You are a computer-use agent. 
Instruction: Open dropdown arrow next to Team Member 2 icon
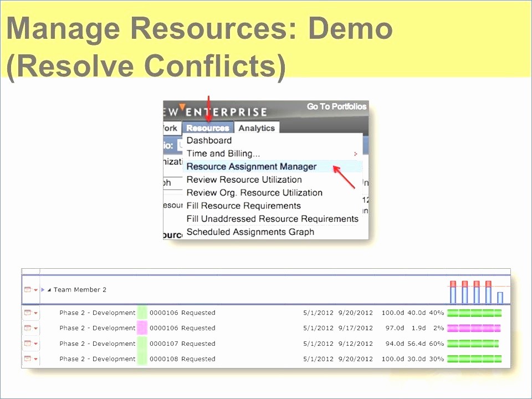pyautogui.click(x=36, y=290)
